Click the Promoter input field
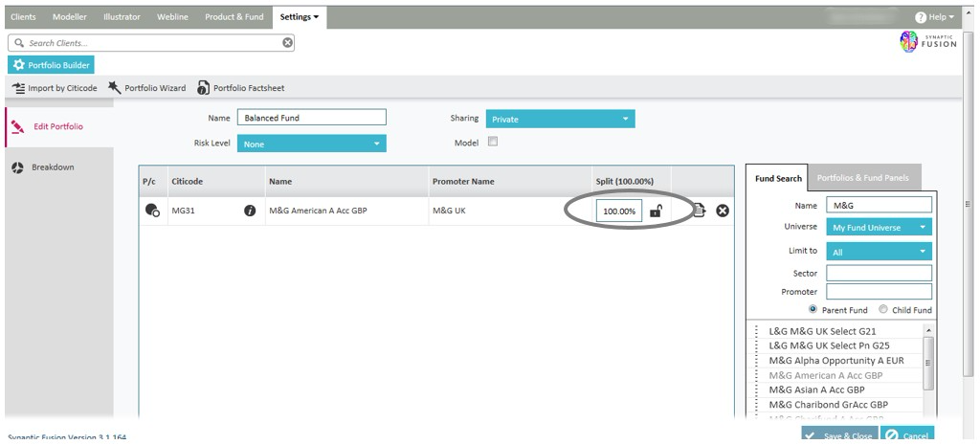The height and width of the screenshot is (445, 980). click(x=879, y=292)
